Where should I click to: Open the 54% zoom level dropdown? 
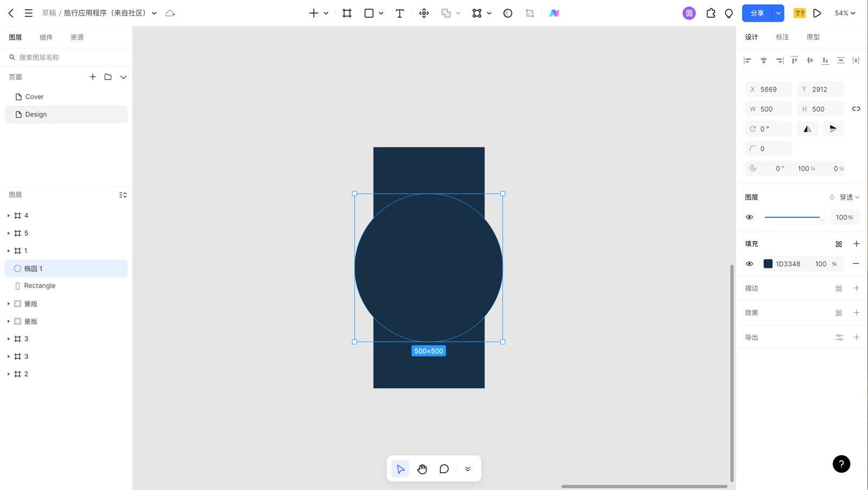tap(845, 13)
